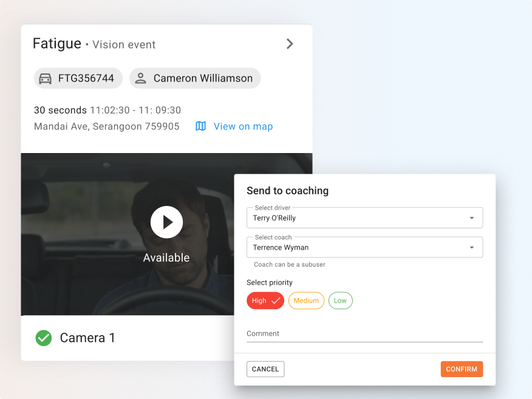Click the Comment text field
532x399 pixels.
(364, 334)
